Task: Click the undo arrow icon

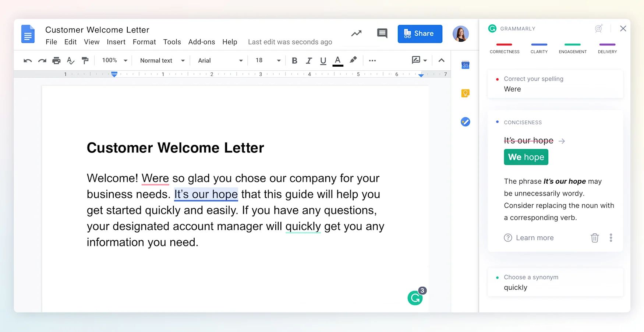Action: (28, 61)
